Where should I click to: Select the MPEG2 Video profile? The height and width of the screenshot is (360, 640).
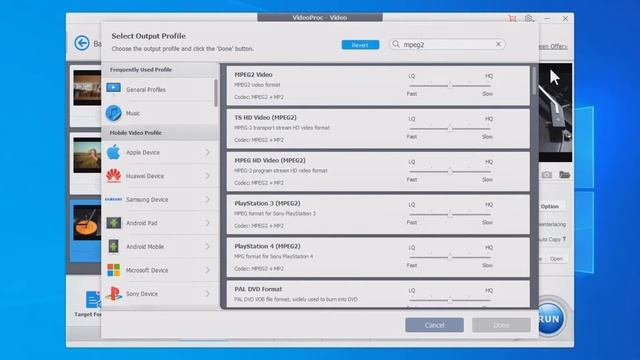(378, 86)
